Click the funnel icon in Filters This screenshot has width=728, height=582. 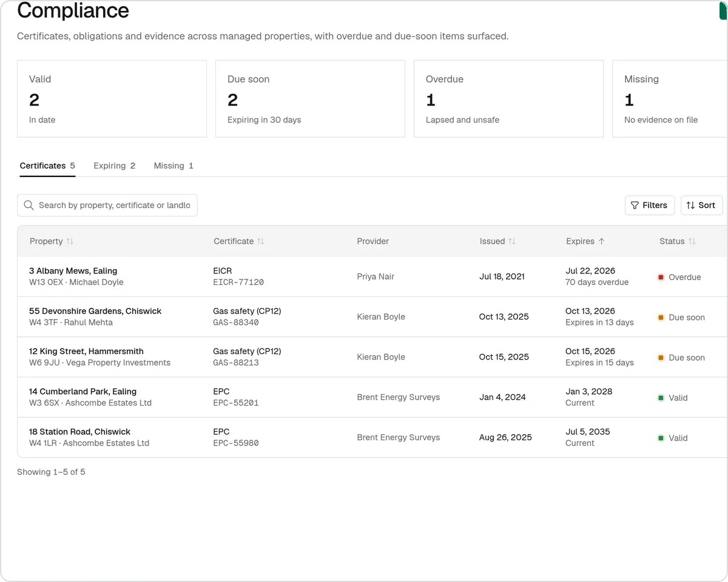pyautogui.click(x=635, y=206)
